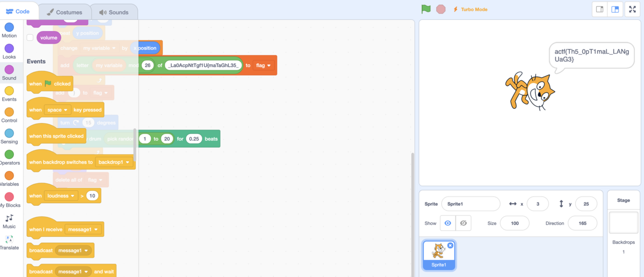This screenshot has height=277, width=644.
Task: Show the sprite with eye icon
Action: tap(448, 223)
